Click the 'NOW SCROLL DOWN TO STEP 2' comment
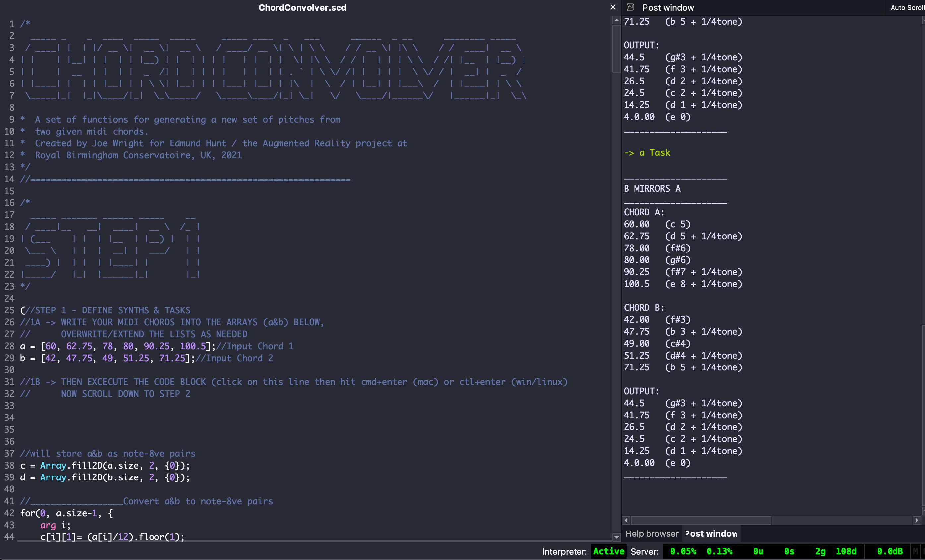The image size is (925, 560). (125, 394)
